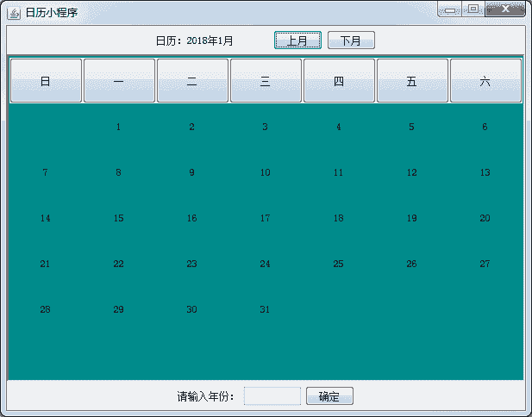
Task: Select day 28 in the calendar
Action: (x=45, y=309)
